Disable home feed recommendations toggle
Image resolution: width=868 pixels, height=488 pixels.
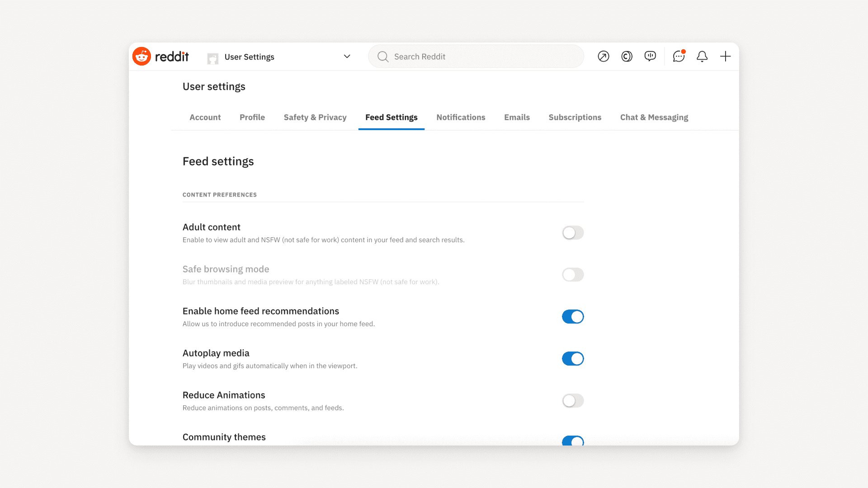click(x=573, y=317)
